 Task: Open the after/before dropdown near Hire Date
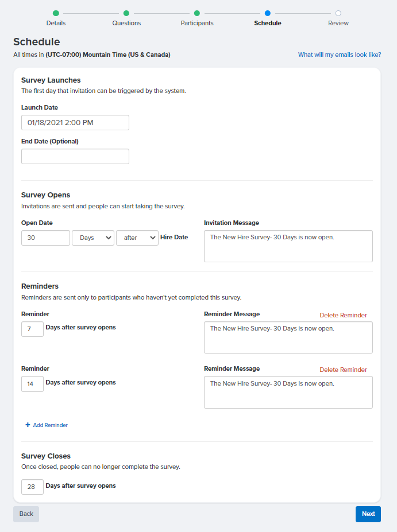pyautogui.click(x=137, y=238)
